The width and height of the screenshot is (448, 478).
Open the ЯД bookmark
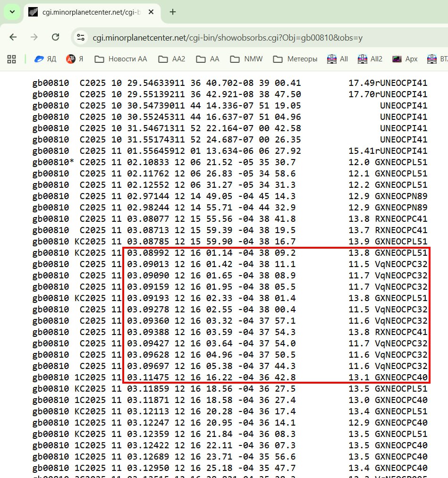click(x=45, y=59)
